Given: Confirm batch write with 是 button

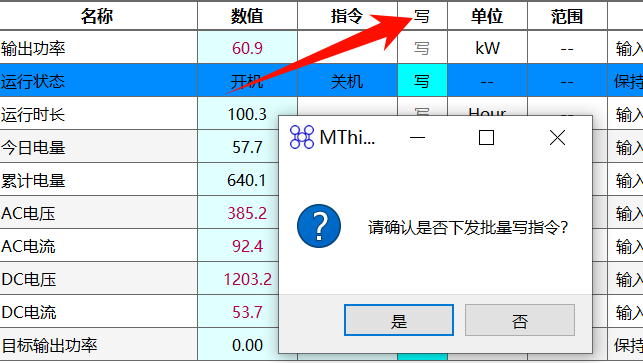Looking at the screenshot, I should pos(399,320).
